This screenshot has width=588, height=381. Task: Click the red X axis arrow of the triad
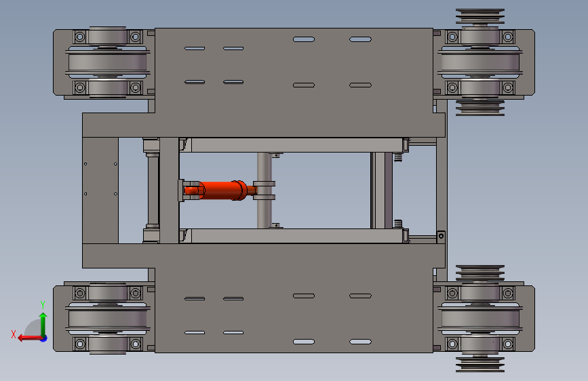coord(29,338)
